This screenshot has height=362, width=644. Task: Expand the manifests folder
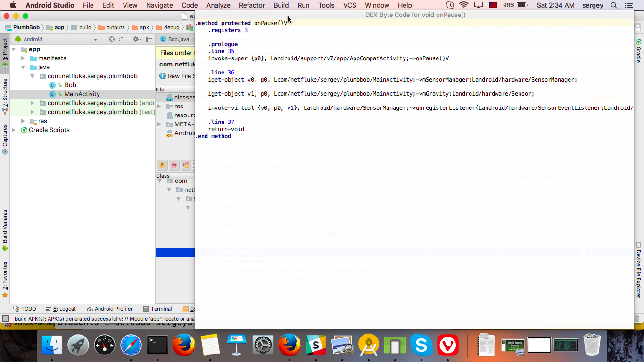click(23, 58)
